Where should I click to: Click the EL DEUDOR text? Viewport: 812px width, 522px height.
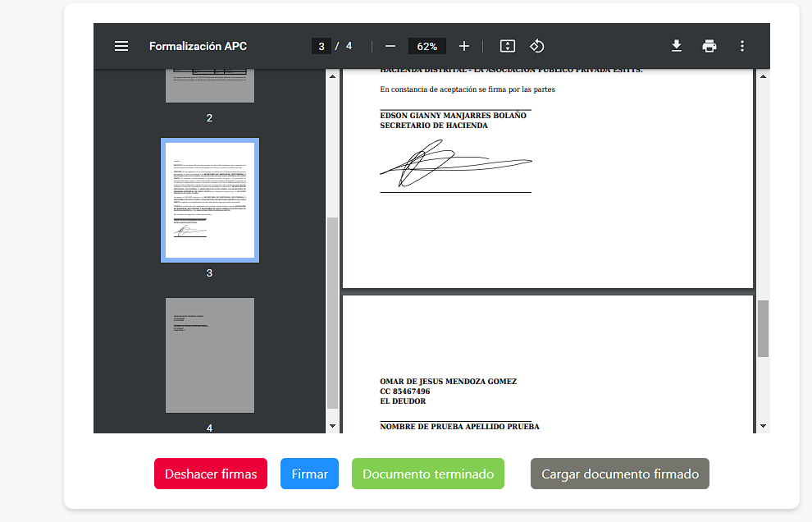(403, 401)
